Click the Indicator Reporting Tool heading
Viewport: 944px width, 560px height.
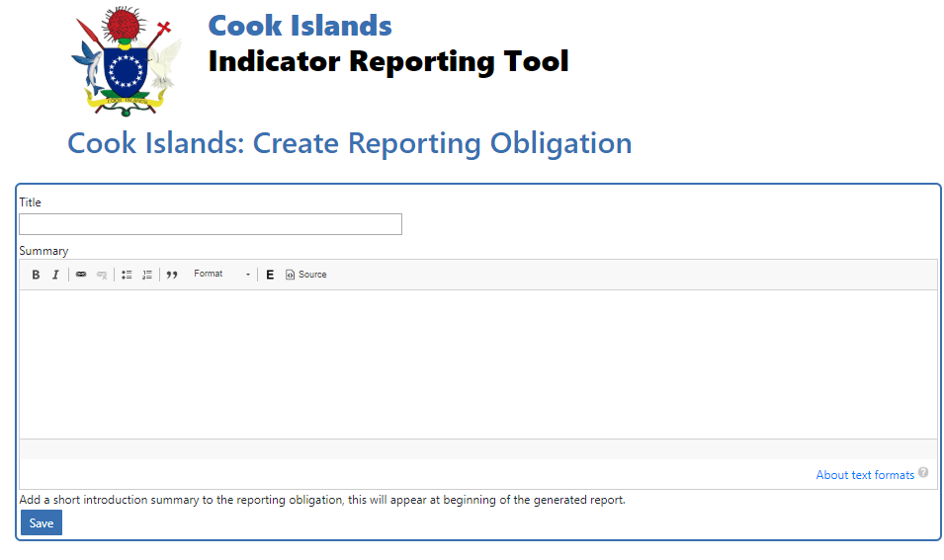pos(388,62)
